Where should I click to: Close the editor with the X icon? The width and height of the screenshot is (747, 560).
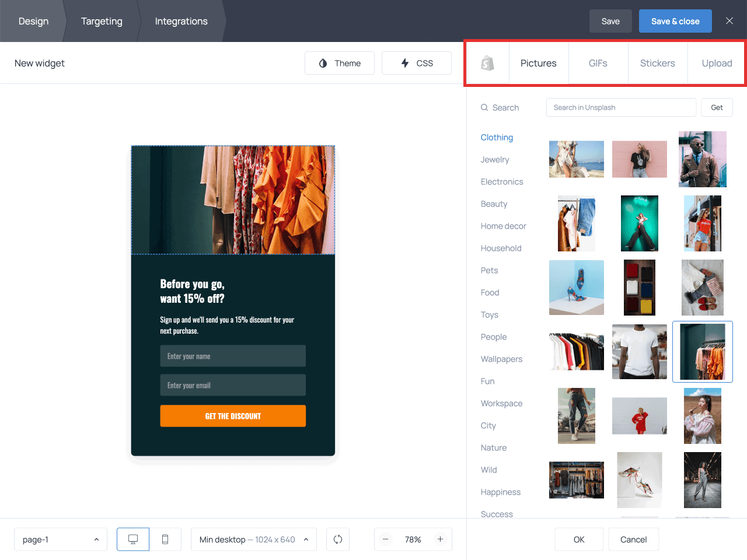coord(729,21)
